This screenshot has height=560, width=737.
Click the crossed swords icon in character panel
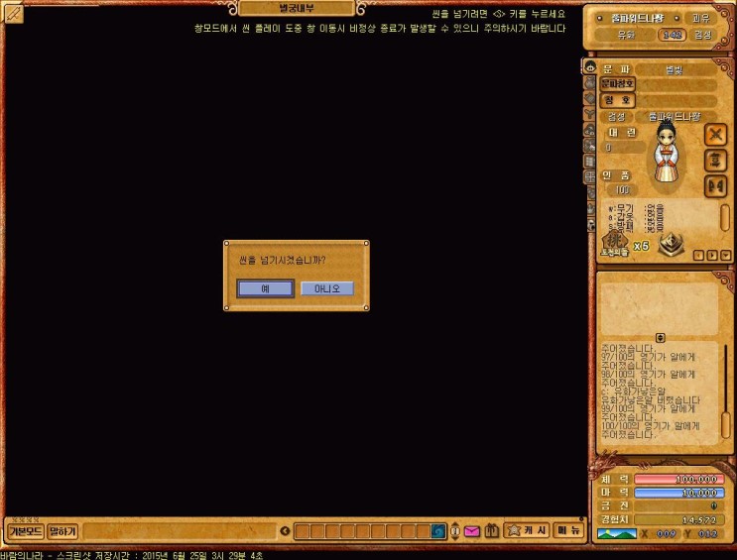click(715, 135)
